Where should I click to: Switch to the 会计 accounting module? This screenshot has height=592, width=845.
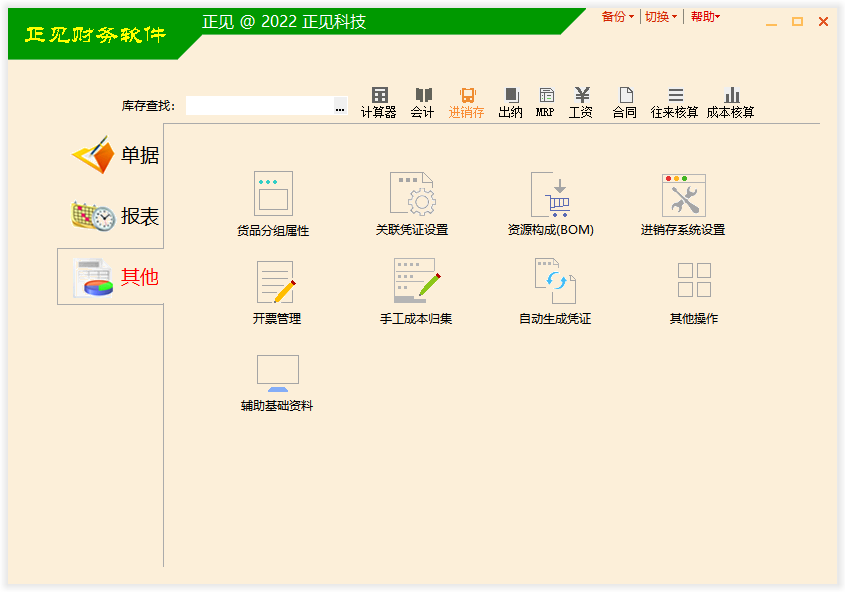tap(422, 102)
